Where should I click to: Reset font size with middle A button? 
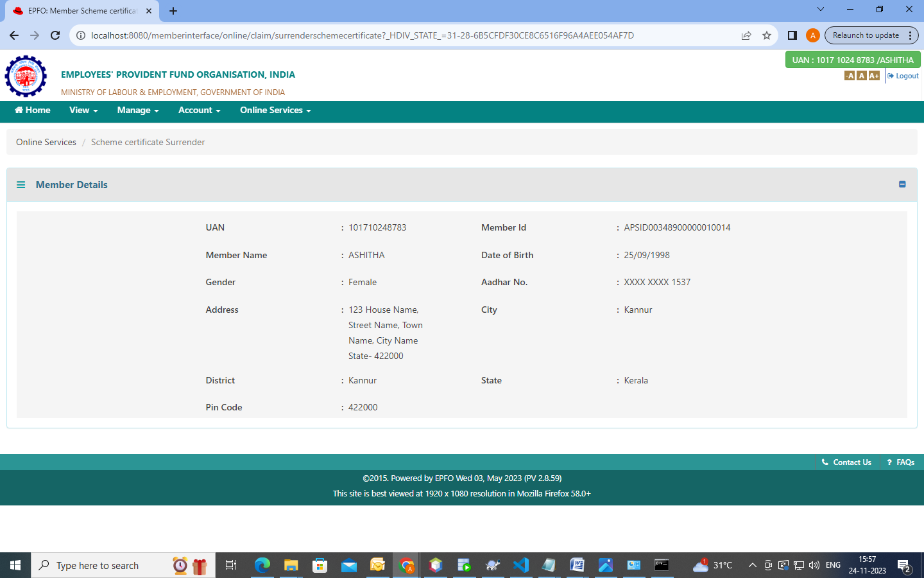(x=862, y=76)
